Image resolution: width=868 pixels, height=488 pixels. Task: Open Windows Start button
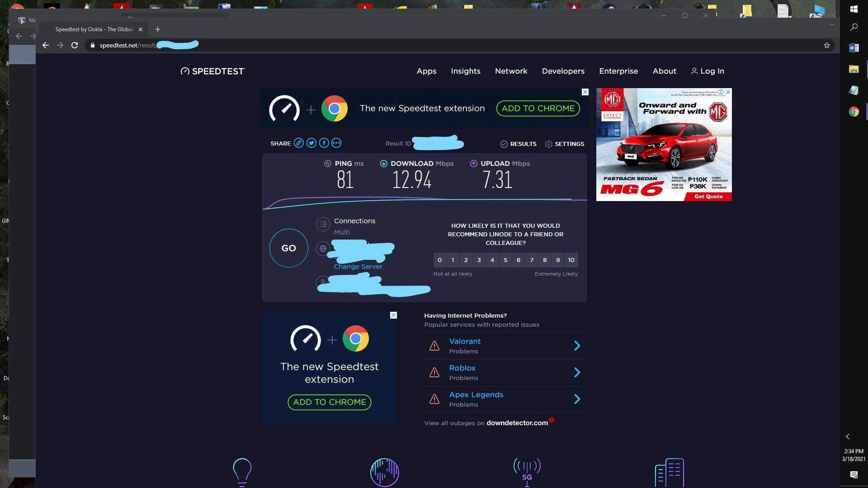point(854,9)
